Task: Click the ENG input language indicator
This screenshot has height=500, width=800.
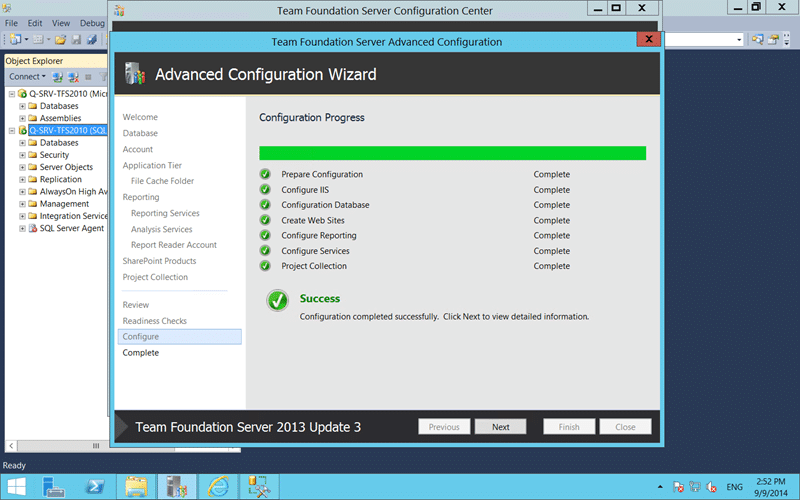Action: coord(734,487)
